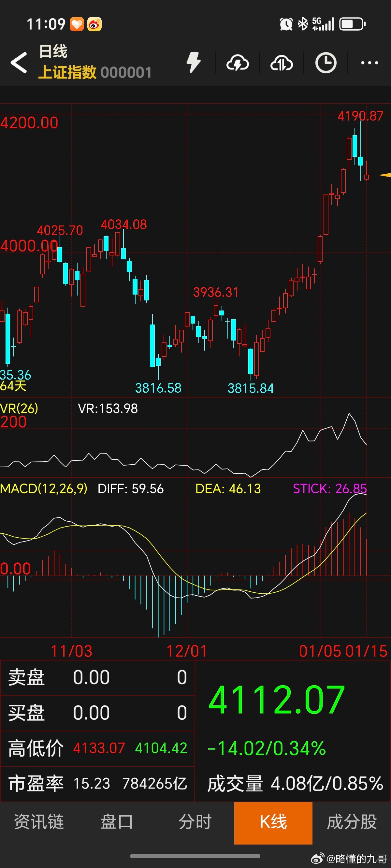Tap the 4190.87 high price label

360,116
